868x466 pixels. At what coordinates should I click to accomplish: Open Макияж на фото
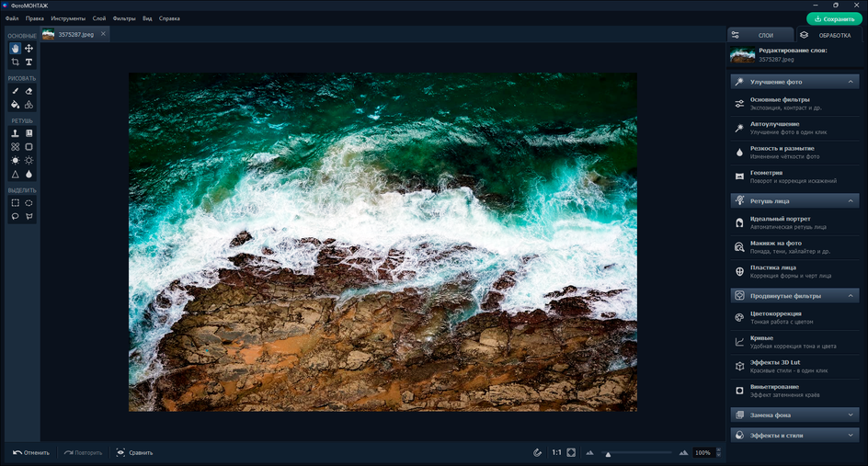(x=795, y=247)
